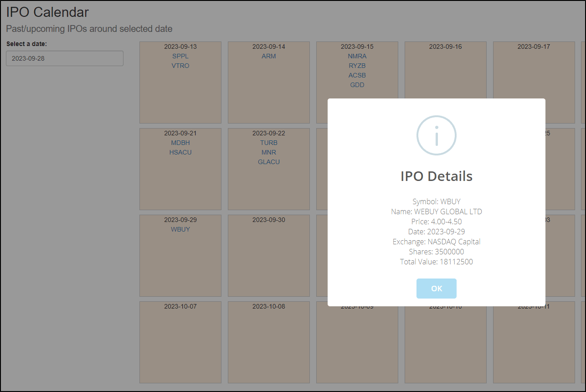This screenshot has height=392, width=586.
Task: Select the ARM IPO link
Action: [269, 56]
